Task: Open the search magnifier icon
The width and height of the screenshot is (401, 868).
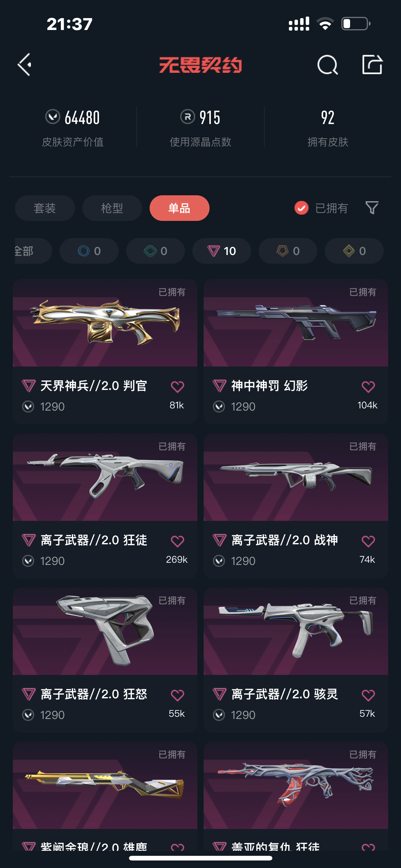Action: [327, 64]
